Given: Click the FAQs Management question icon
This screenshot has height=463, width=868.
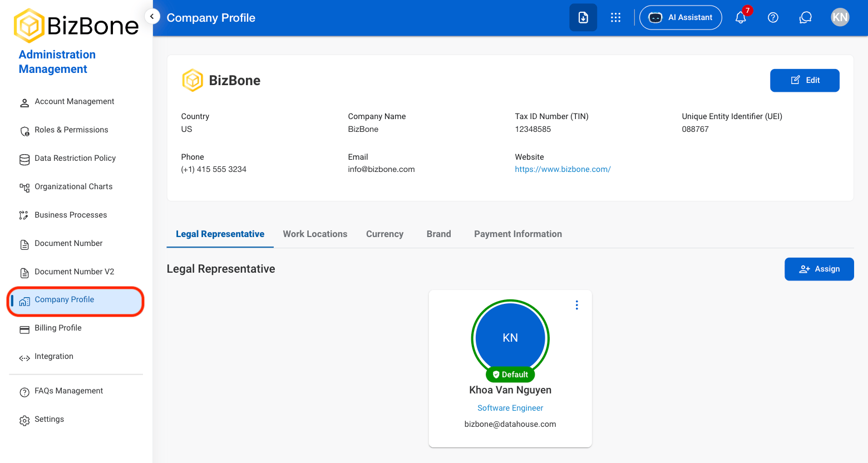Looking at the screenshot, I should click(x=24, y=392).
